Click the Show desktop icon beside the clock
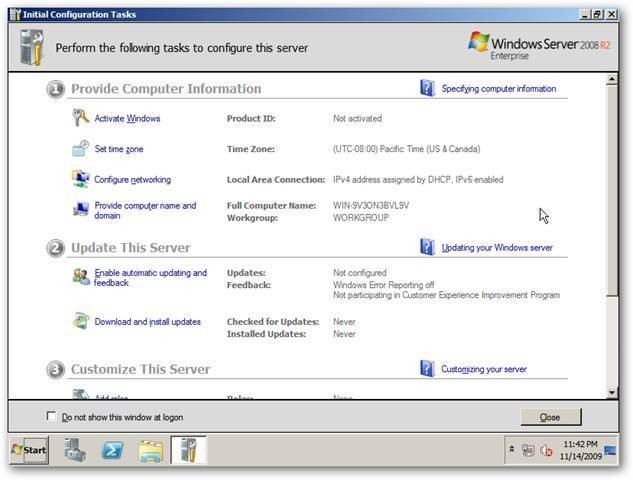 tap(610, 450)
